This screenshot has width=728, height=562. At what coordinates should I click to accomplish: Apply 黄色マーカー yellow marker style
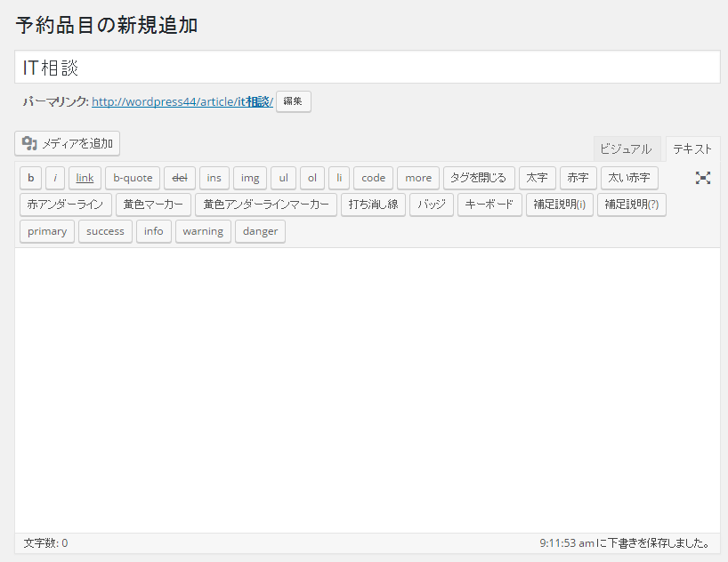(x=153, y=205)
